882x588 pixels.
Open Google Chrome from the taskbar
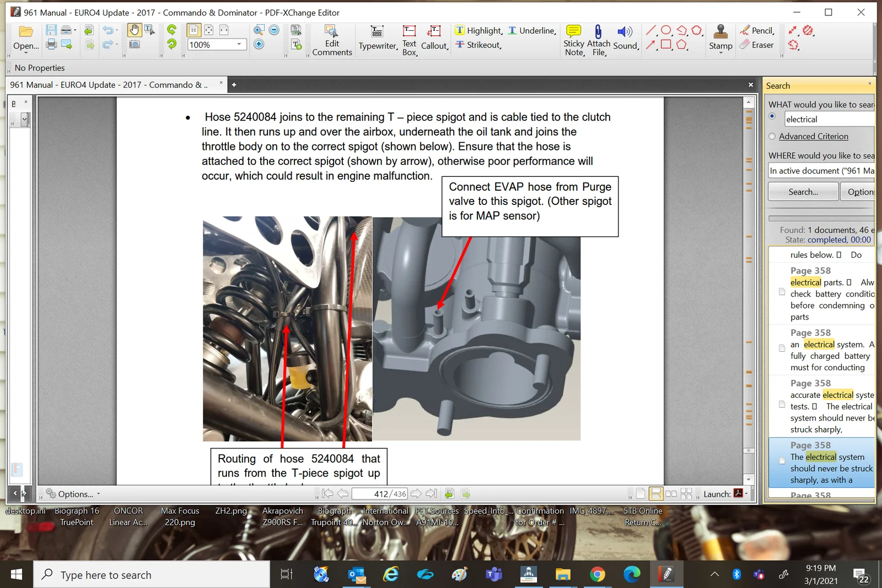597,575
